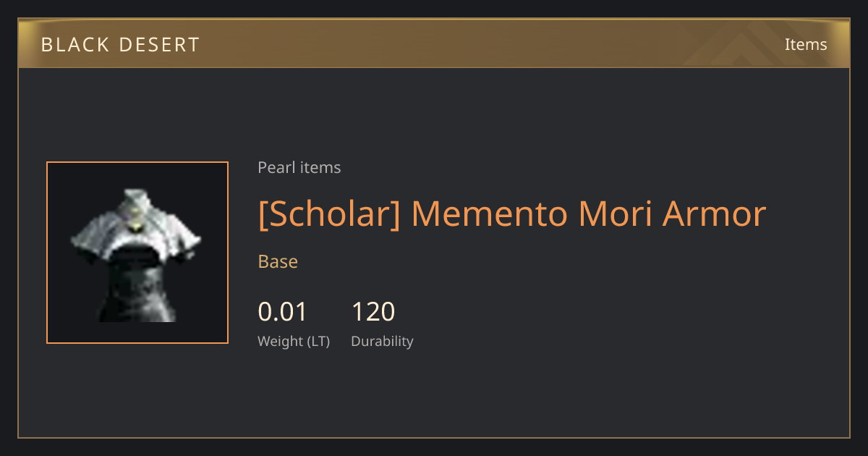Click the Memento Mori Armor item icon
This screenshot has height=456, width=868.
[137, 253]
